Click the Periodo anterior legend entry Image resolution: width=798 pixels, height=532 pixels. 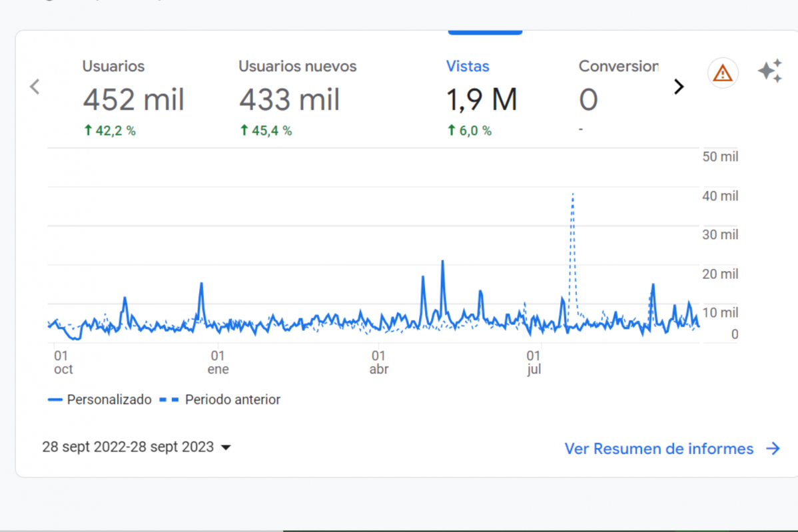pos(220,399)
